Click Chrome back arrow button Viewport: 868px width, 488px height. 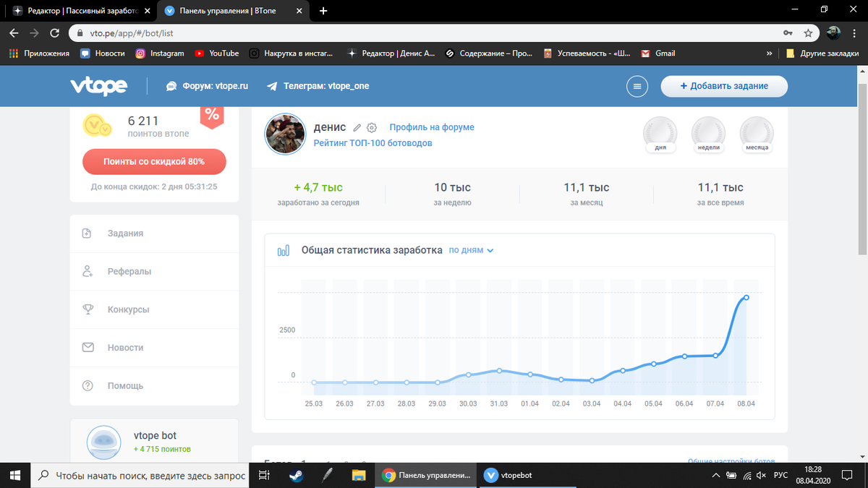[x=14, y=33]
